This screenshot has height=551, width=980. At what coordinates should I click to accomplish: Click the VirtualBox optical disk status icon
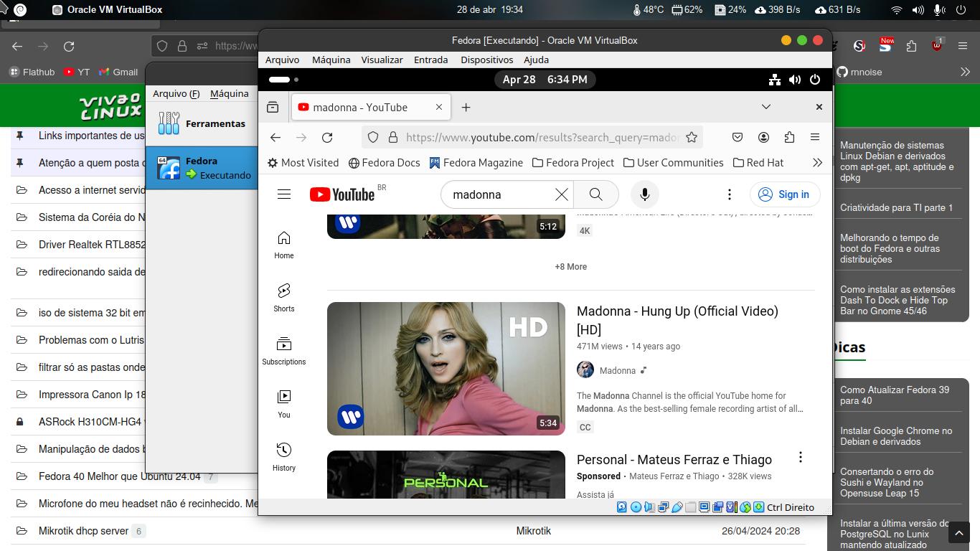pos(636,507)
